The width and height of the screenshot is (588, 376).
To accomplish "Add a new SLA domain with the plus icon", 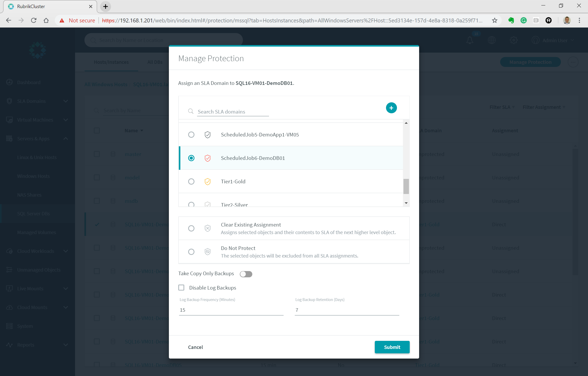I will click(391, 108).
